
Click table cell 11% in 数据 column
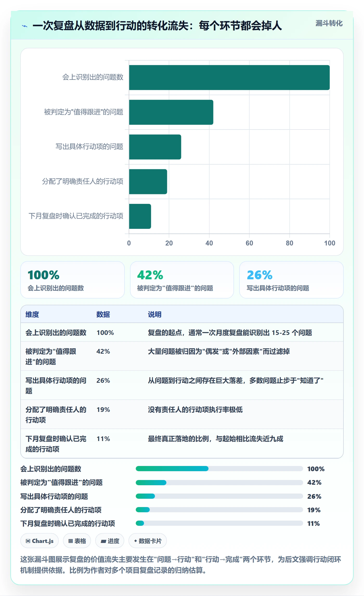(x=103, y=439)
